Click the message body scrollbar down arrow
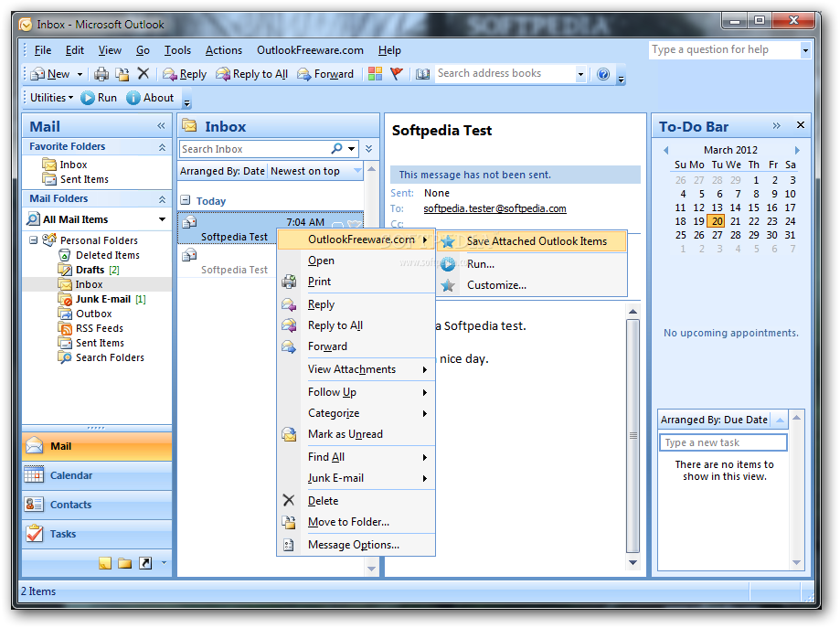 (x=633, y=562)
